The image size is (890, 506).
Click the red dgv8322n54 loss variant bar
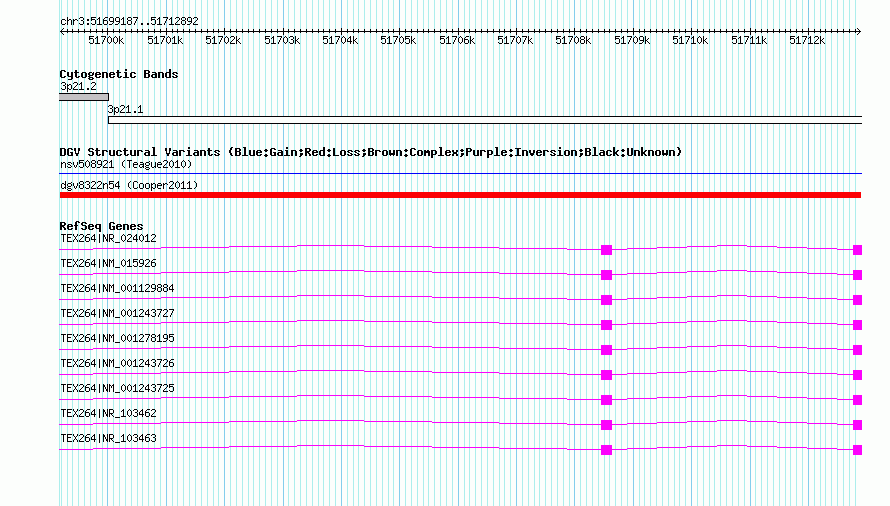460,195
